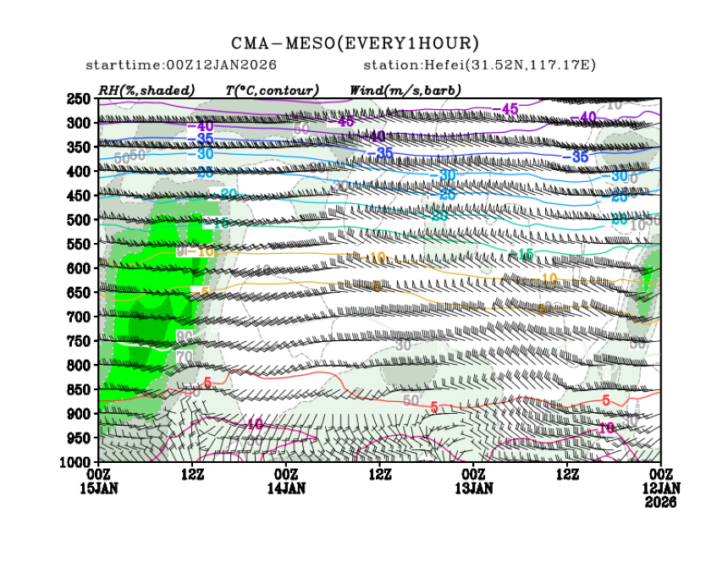Select the T(°C,contour) legend label
The height and width of the screenshot is (562, 728).
point(272,90)
